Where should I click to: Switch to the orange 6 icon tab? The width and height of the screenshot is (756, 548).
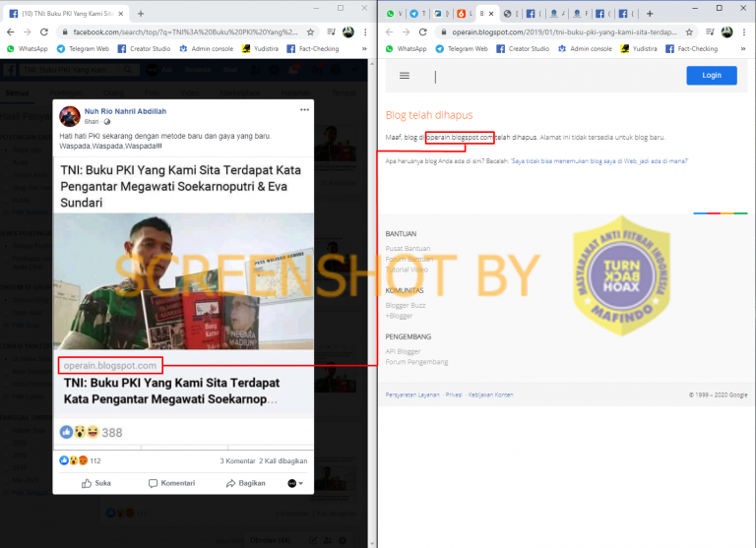pyautogui.click(x=465, y=14)
